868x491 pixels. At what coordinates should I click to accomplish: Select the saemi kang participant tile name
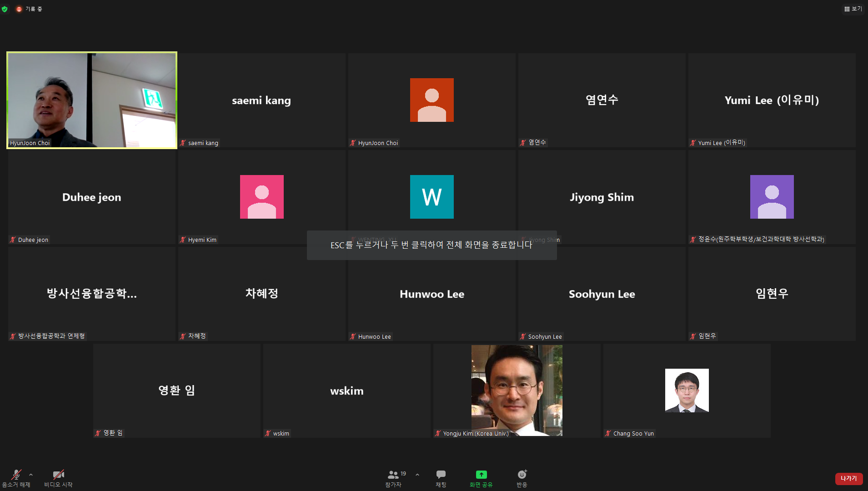[261, 100]
